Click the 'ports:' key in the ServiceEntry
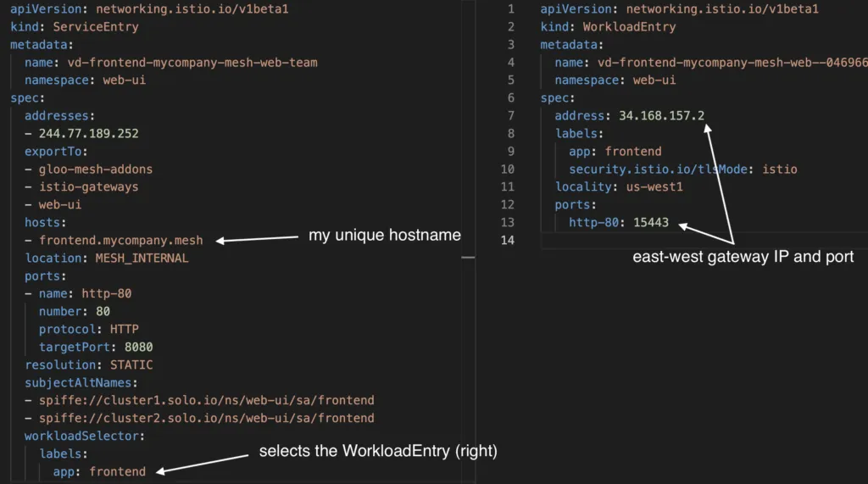The height and width of the screenshot is (484, 868). click(46, 275)
